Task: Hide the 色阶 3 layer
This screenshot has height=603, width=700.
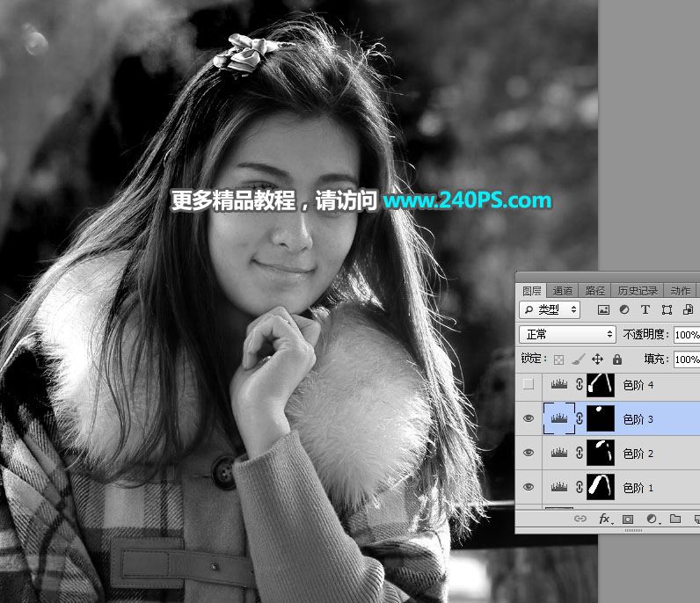Action: pyautogui.click(x=529, y=418)
